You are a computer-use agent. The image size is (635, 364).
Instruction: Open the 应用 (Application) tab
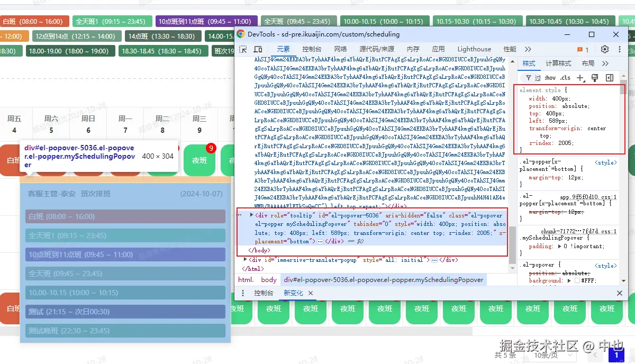(x=438, y=49)
